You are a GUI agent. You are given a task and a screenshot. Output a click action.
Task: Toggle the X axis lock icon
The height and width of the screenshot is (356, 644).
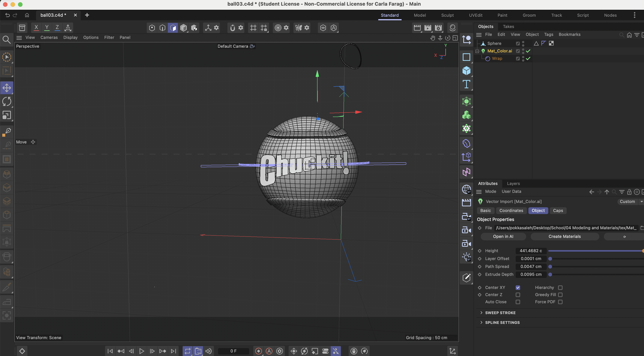pos(36,28)
